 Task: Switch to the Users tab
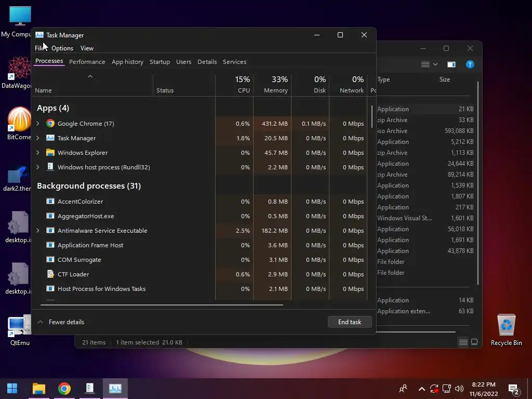coord(183,62)
